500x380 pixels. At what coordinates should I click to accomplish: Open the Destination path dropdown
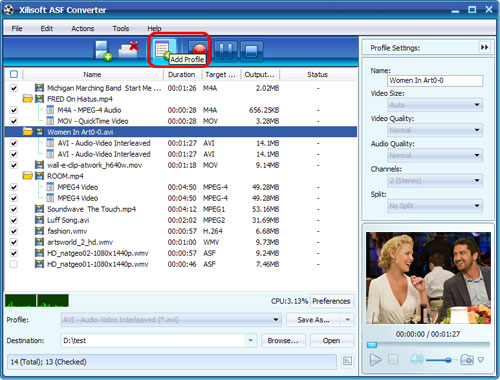pos(250,340)
